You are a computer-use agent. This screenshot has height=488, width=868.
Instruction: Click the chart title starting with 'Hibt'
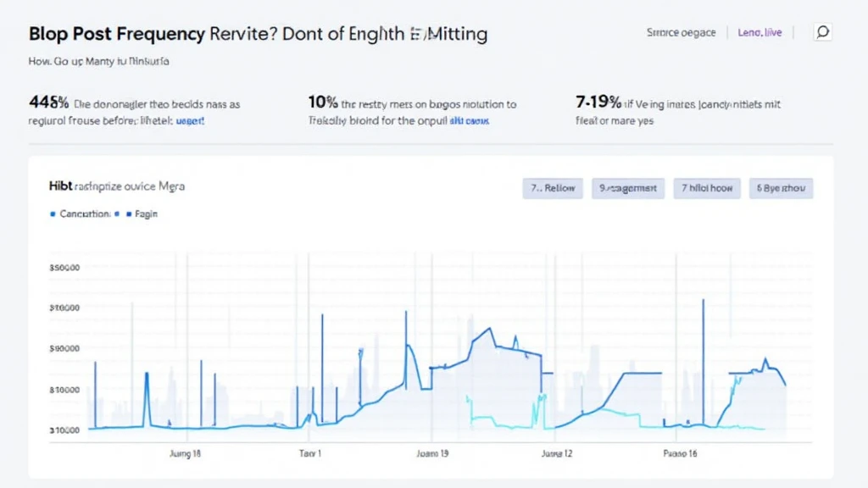point(116,186)
